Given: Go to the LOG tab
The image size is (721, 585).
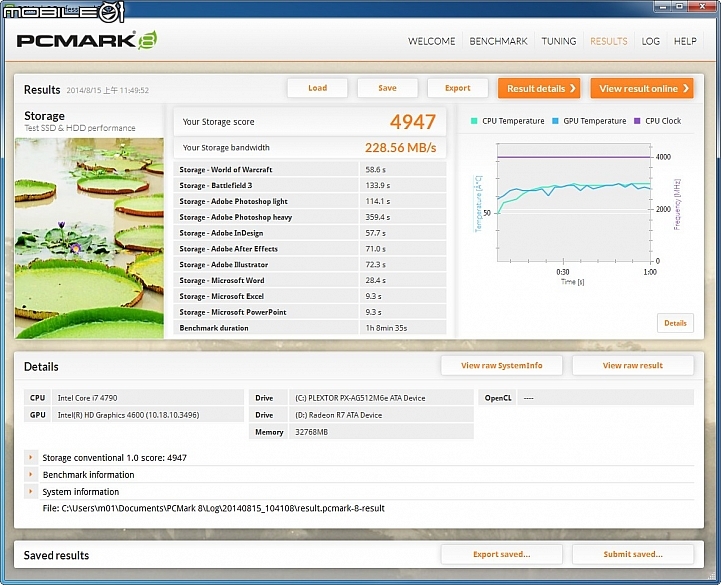Looking at the screenshot, I should click(x=651, y=41).
